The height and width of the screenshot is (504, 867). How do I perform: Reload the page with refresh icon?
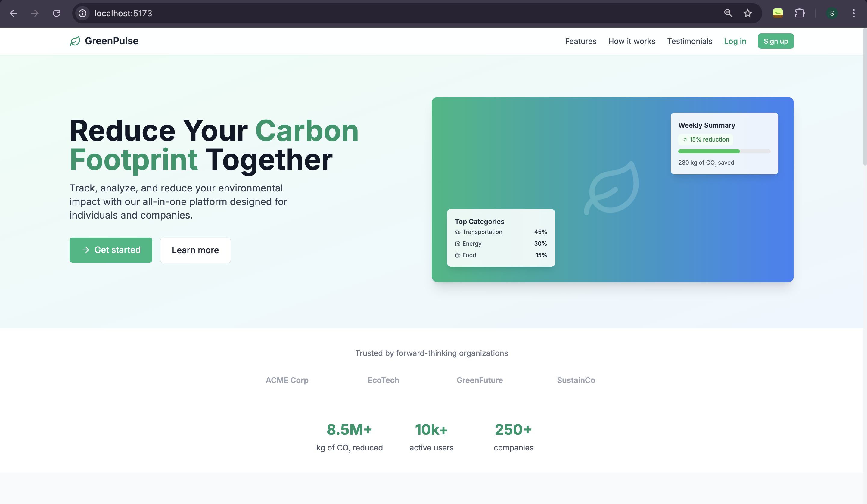point(57,13)
